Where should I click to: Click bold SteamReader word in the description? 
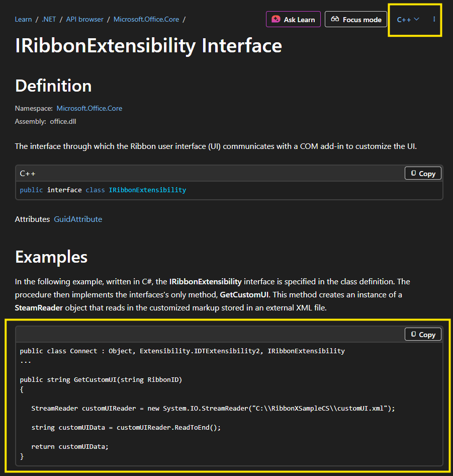(x=39, y=307)
